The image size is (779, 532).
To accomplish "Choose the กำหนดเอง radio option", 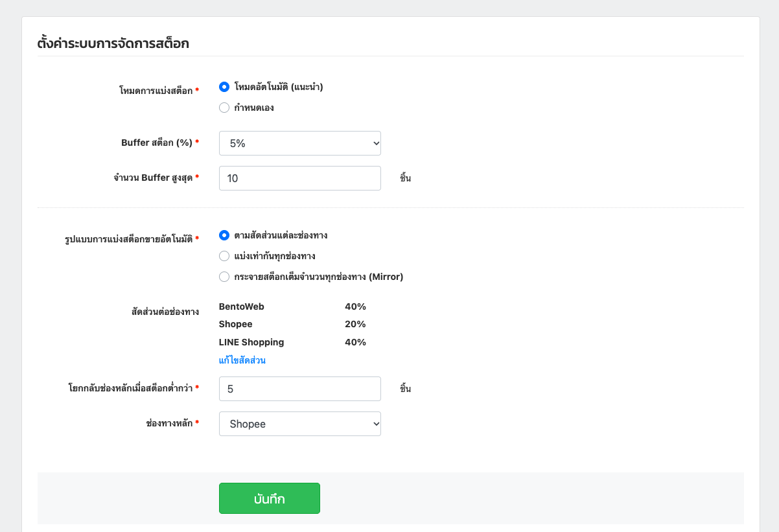I will [224, 108].
